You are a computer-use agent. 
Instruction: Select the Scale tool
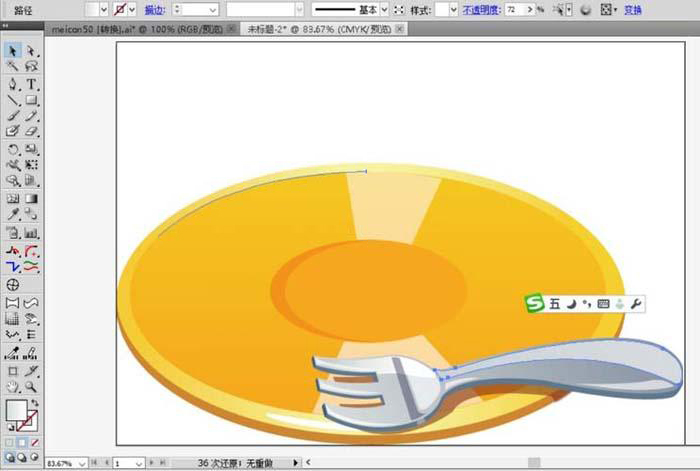coord(31,149)
